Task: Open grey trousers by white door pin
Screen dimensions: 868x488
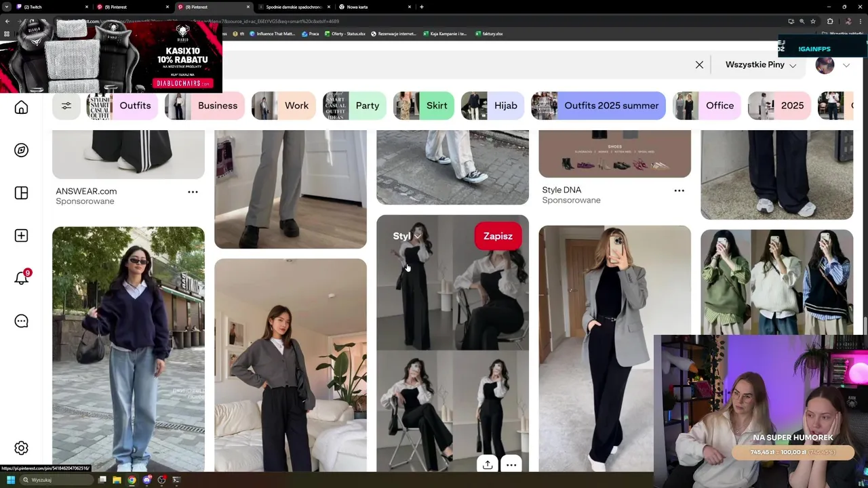Action: pyautogui.click(x=290, y=190)
